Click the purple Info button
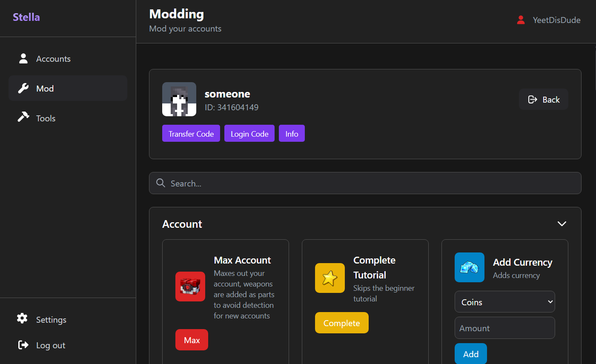 (292, 134)
